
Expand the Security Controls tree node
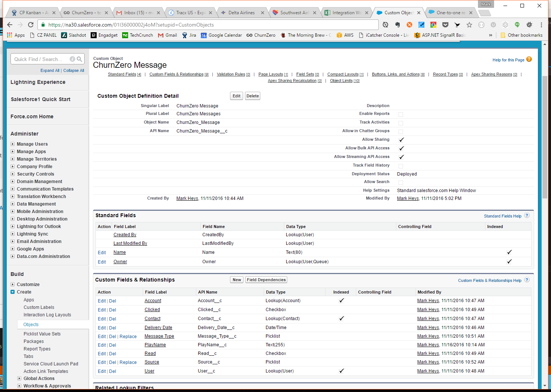pos(13,174)
